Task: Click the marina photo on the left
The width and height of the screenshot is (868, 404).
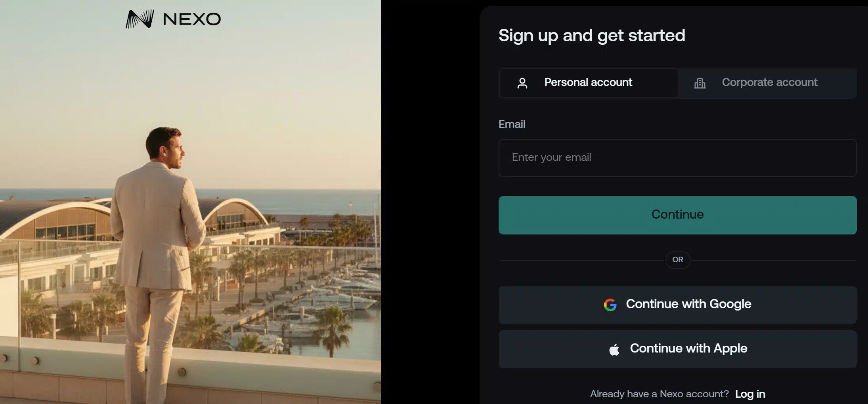Action: (190, 202)
